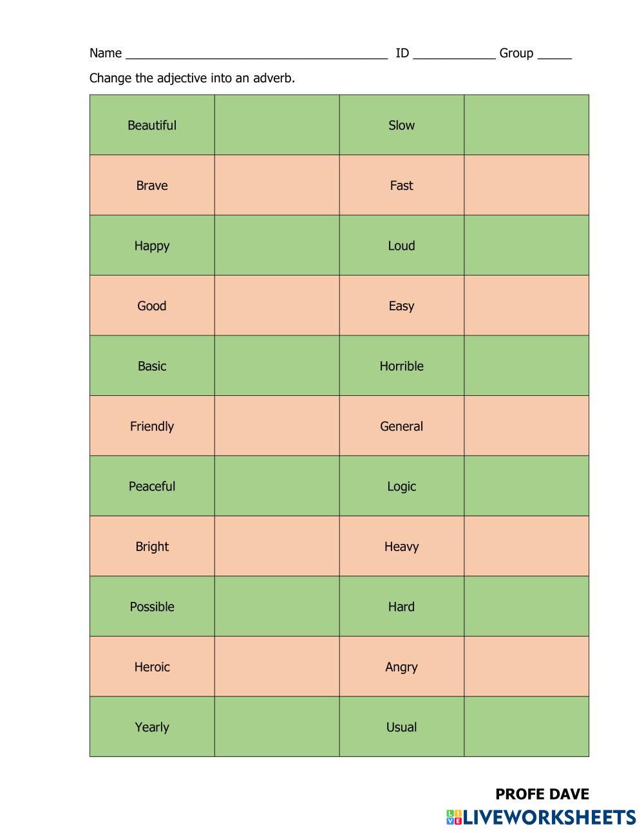The width and height of the screenshot is (644, 833).
Task: Focus the answer box for Good
Action: click(277, 306)
